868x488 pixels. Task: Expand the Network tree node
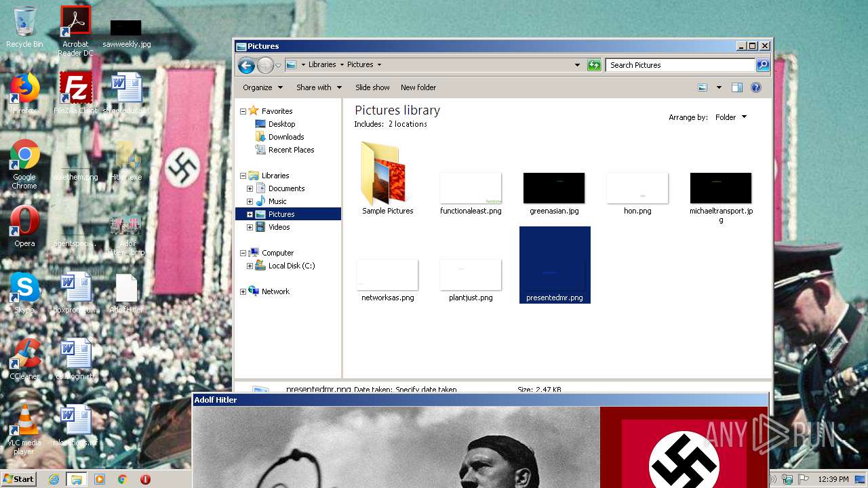click(243, 291)
